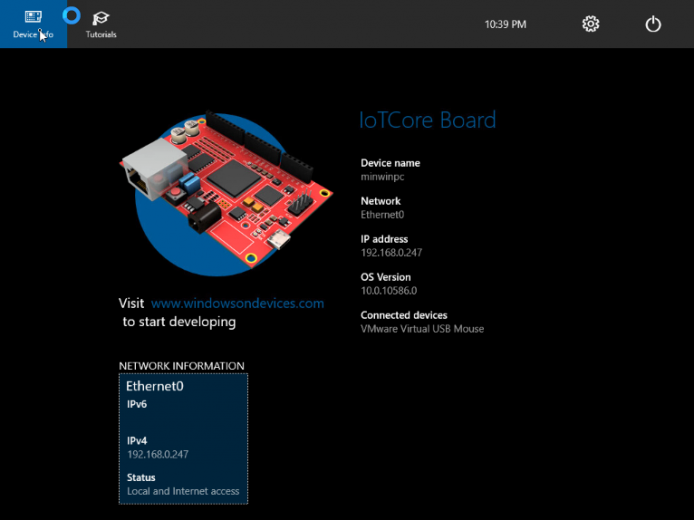Click the Cortana circle icon

tap(71, 15)
